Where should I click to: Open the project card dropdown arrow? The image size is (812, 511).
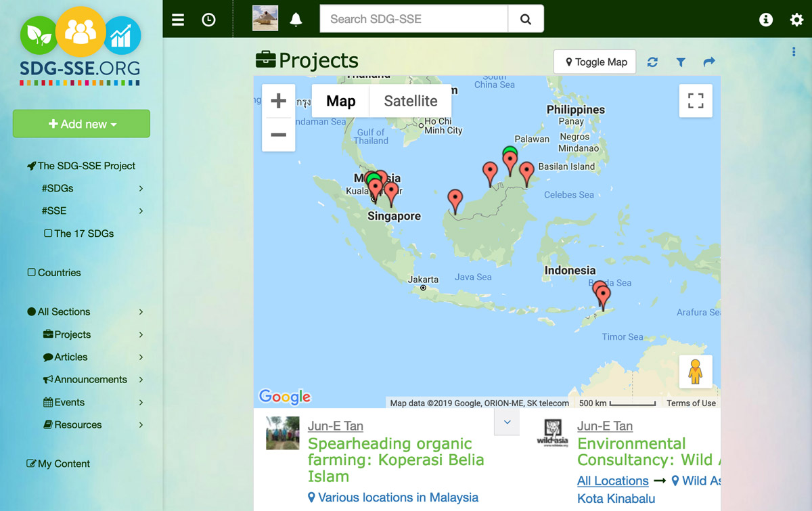pyautogui.click(x=507, y=422)
